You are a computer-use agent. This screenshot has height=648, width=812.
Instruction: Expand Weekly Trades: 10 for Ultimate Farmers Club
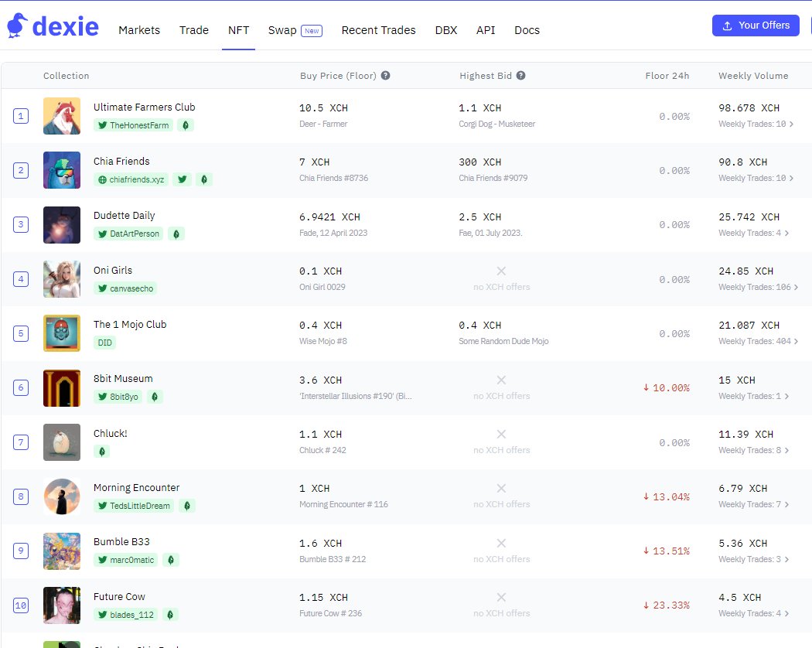coord(756,124)
